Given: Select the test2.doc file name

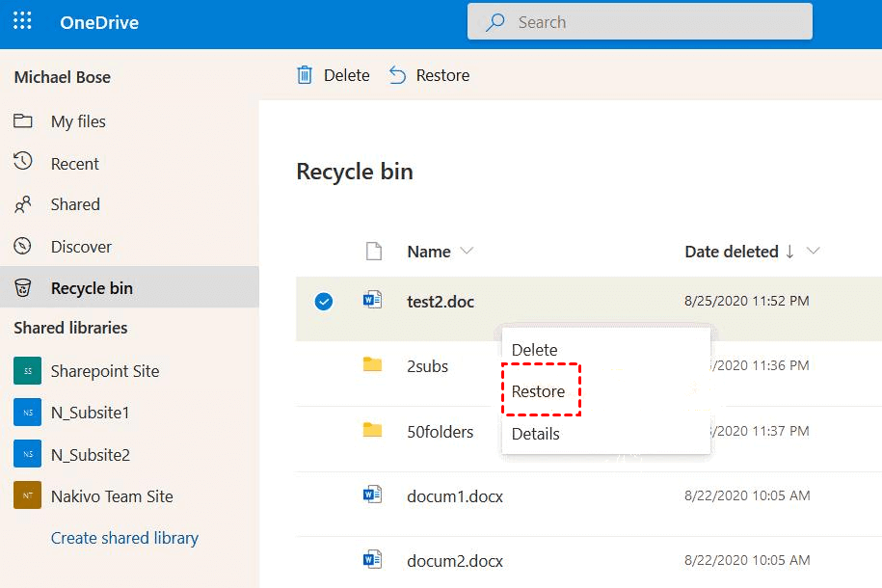Looking at the screenshot, I should point(441,302).
